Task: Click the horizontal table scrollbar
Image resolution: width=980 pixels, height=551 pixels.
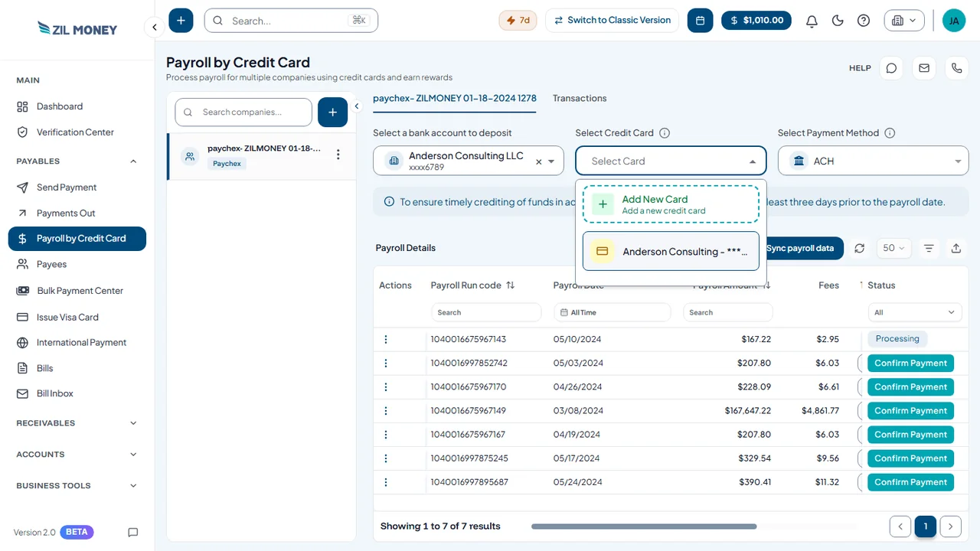Action: [x=644, y=527]
